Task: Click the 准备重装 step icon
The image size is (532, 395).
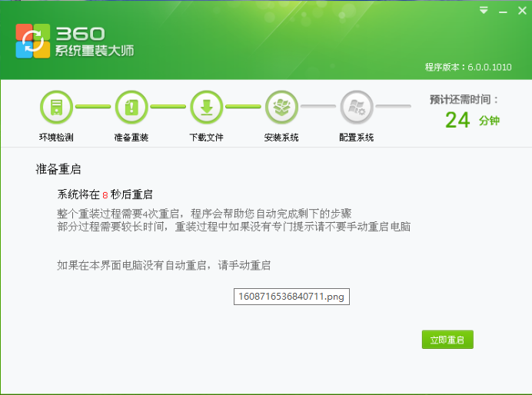Action: click(131, 107)
